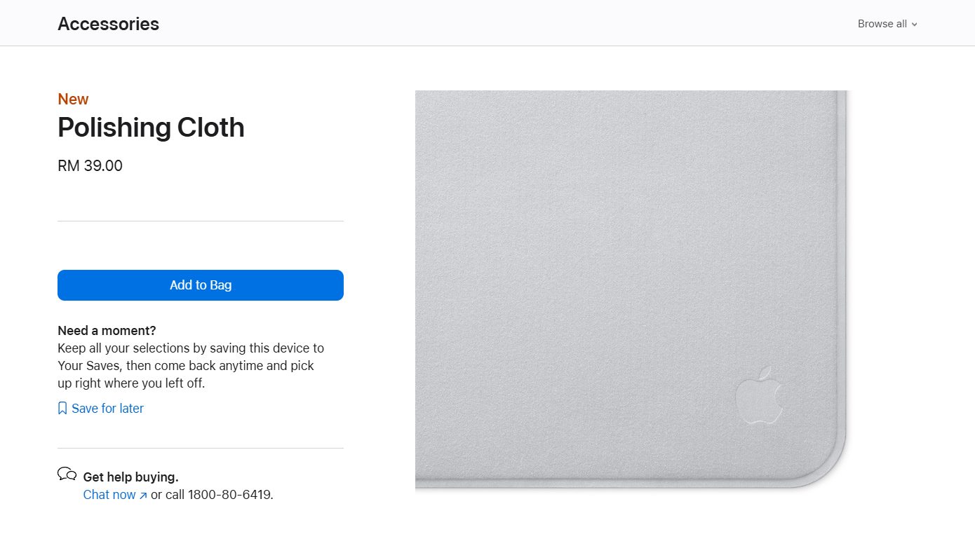Open the Chat now link

click(x=115, y=495)
